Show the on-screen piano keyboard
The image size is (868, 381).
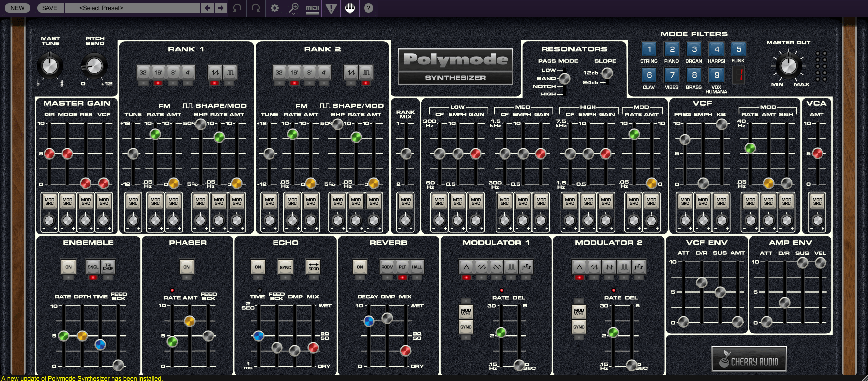click(x=350, y=8)
